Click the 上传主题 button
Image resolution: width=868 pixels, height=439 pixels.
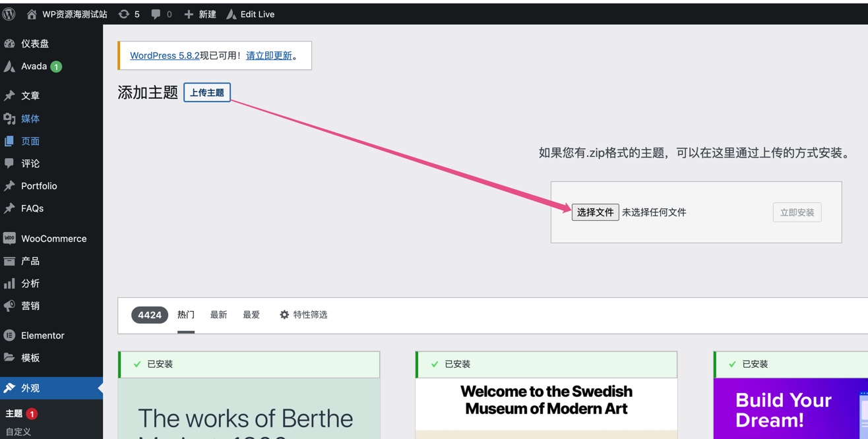tap(207, 93)
